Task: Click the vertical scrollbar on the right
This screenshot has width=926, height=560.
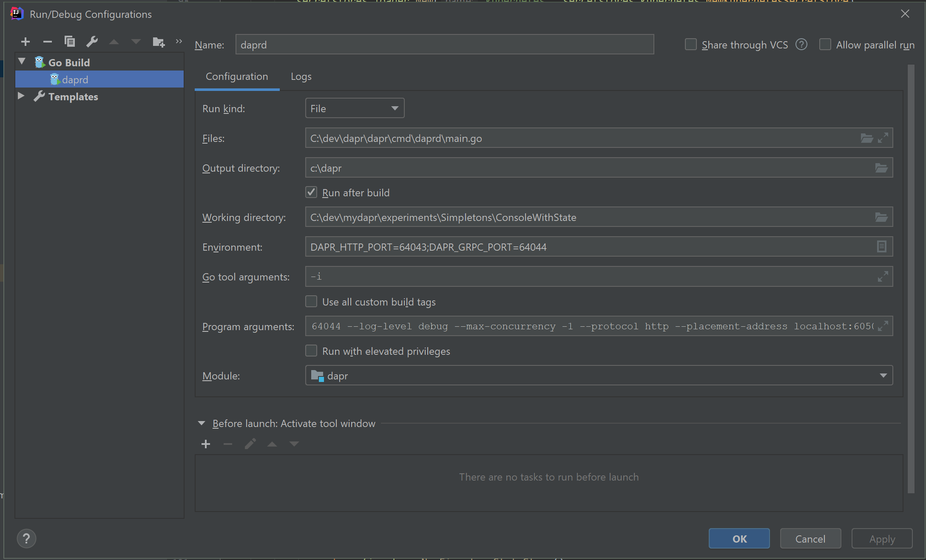Action: point(911,279)
